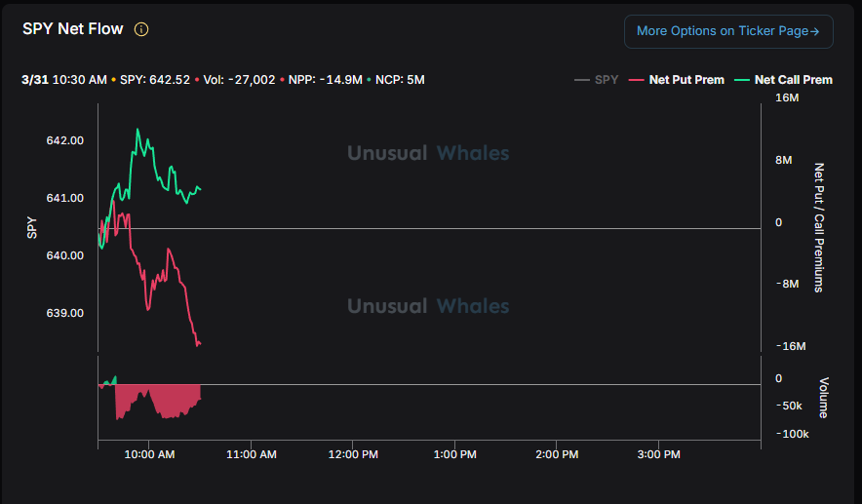Click the -16M premium axis label
862x504 pixels.
tap(791, 346)
